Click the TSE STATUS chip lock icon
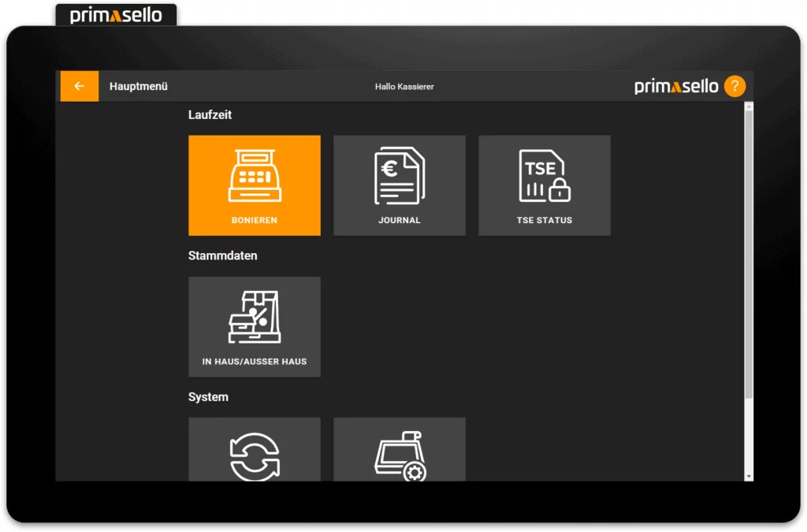 pyautogui.click(x=544, y=175)
